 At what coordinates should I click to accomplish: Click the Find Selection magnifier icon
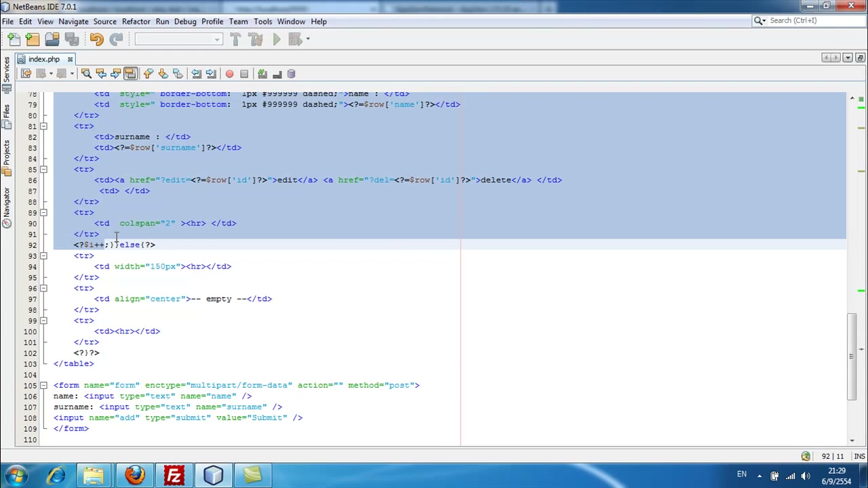coord(86,74)
